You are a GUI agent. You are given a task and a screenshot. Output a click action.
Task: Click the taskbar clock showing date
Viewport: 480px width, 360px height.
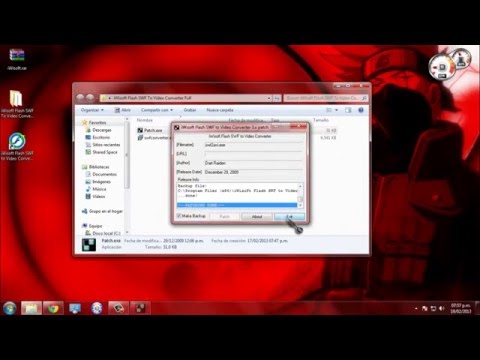461,308
